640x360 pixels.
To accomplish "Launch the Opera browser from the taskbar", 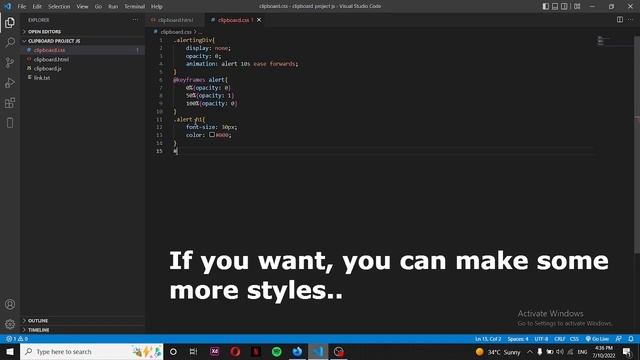I will [x=235, y=351].
